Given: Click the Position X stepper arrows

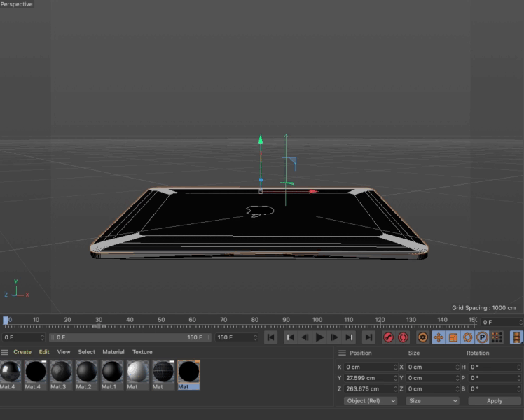Looking at the screenshot, I should pos(395,367).
